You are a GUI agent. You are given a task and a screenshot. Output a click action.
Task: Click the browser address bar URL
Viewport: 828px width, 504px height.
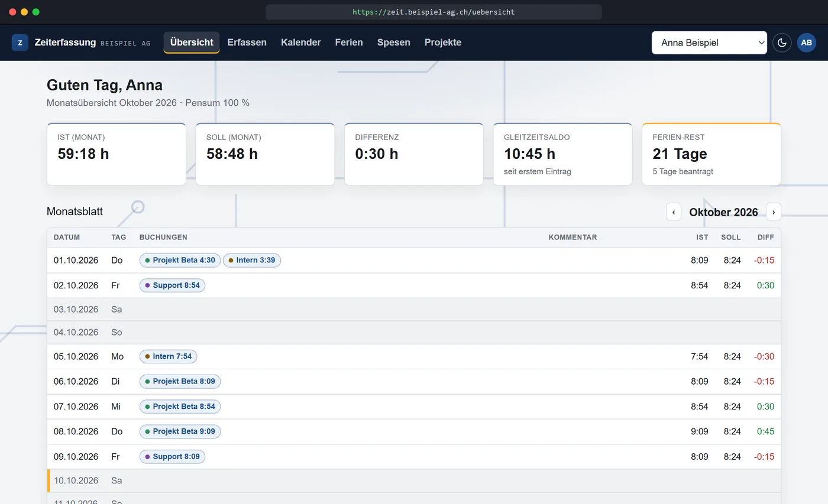(434, 12)
